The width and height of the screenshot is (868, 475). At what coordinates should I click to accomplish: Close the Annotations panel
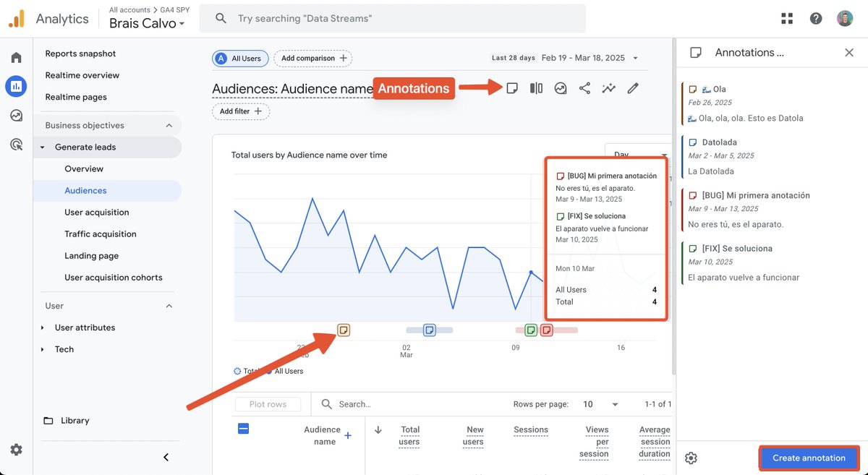tap(849, 53)
